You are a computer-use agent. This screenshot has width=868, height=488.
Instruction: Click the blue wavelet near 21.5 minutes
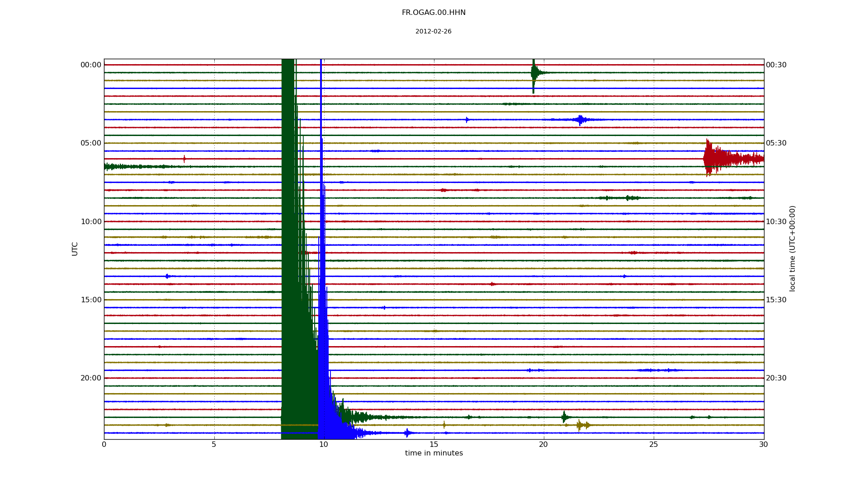[580, 120]
